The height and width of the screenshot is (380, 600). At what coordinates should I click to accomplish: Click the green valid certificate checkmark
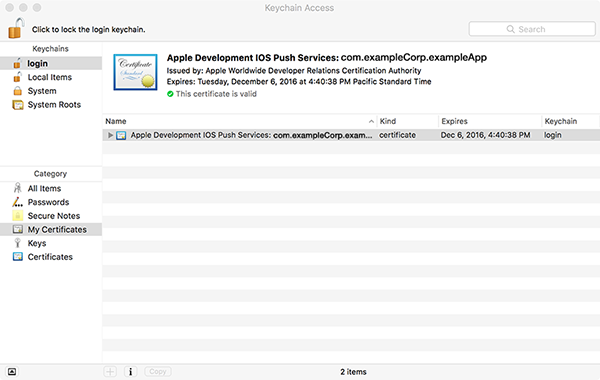(x=170, y=94)
